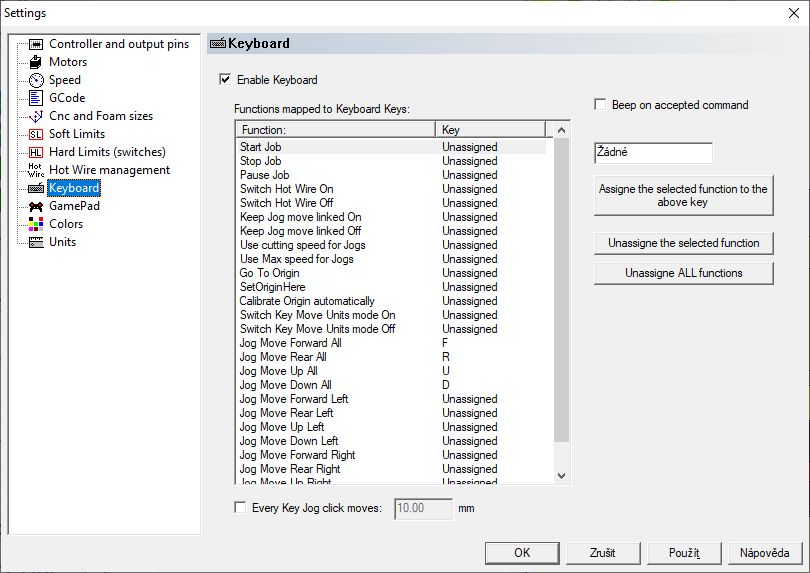Click Unassigne ALL functions button
This screenshot has height=573, width=810.
[684, 273]
